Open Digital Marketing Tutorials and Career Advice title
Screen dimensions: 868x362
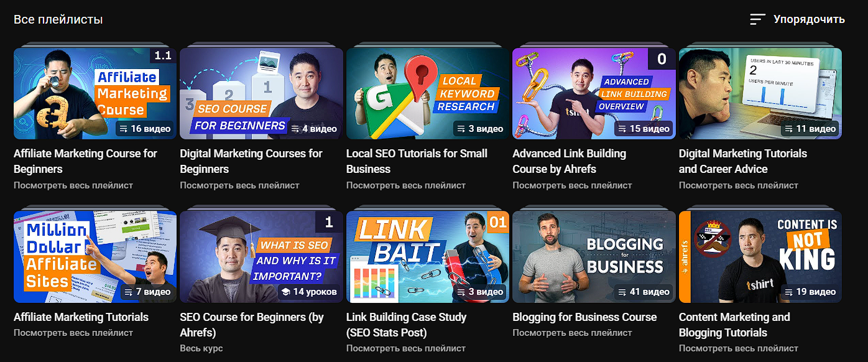pyautogui.click(x=743, y=161)
